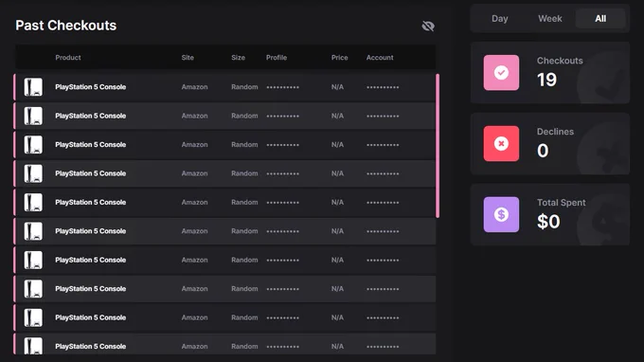Viewport: 644px width, 362px height.
Task: Click the Checkouts count value 19
Action: (546, 80)
